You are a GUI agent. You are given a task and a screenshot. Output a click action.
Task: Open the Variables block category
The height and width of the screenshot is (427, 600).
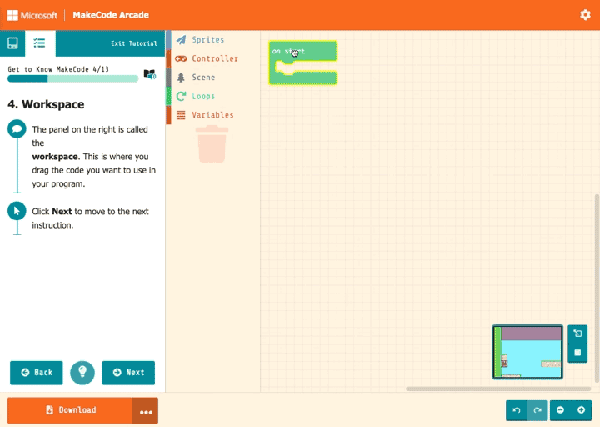tap(213, 115)
